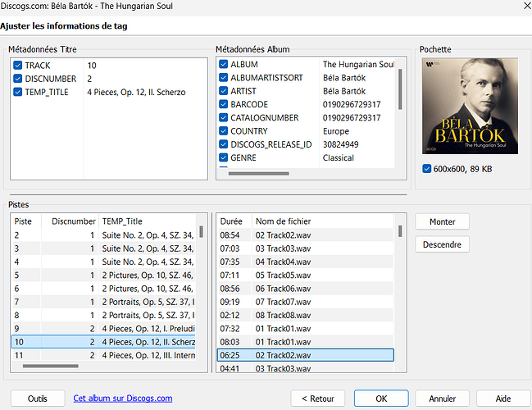Open the Aide help button
532x410 pixels.
tap(503, 399)
